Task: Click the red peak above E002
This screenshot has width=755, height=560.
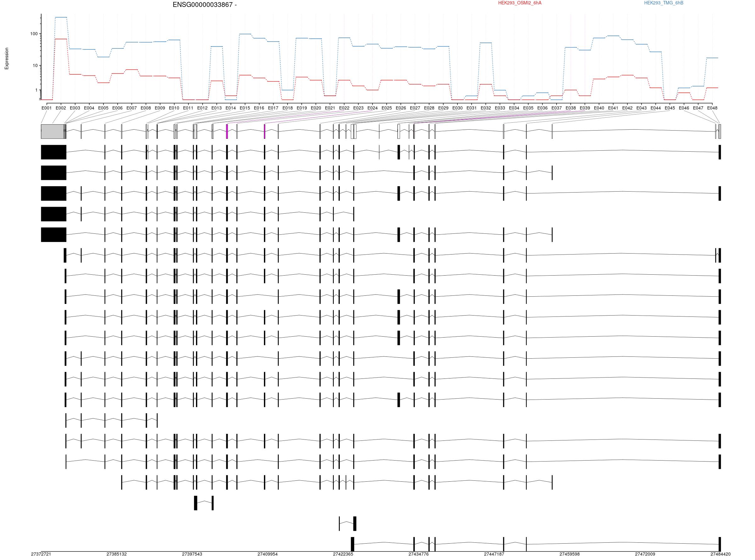Action: tap(61, 39)
